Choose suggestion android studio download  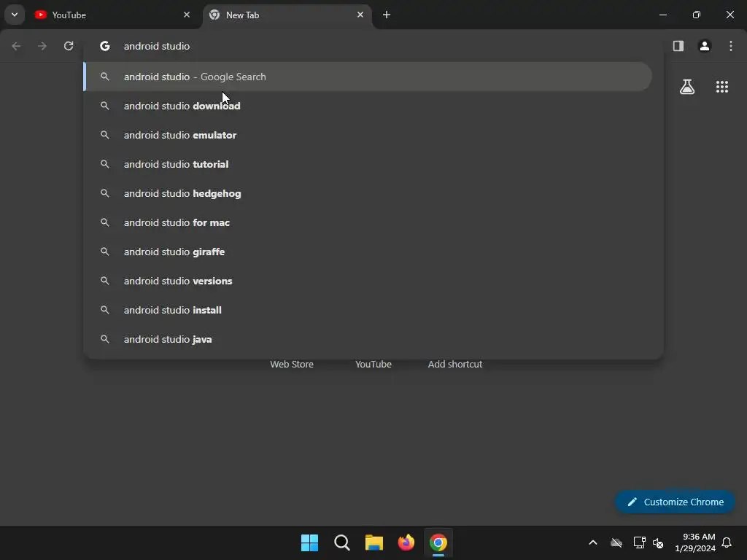368,106
